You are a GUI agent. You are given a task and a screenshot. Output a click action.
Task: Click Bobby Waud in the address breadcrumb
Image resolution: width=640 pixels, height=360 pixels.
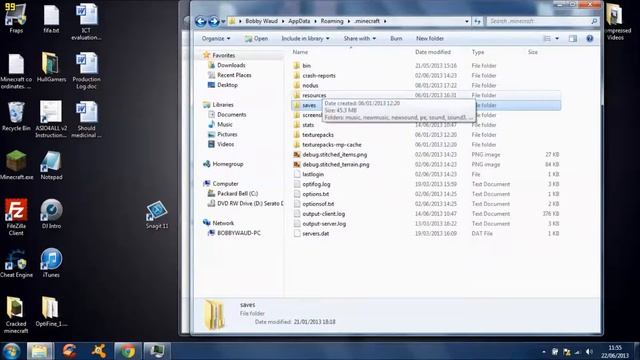(x=261, y=21)
